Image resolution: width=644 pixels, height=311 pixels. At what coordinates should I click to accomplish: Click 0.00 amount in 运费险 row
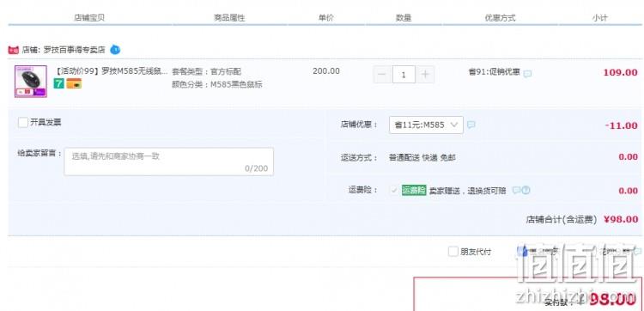tap(628, 191)
